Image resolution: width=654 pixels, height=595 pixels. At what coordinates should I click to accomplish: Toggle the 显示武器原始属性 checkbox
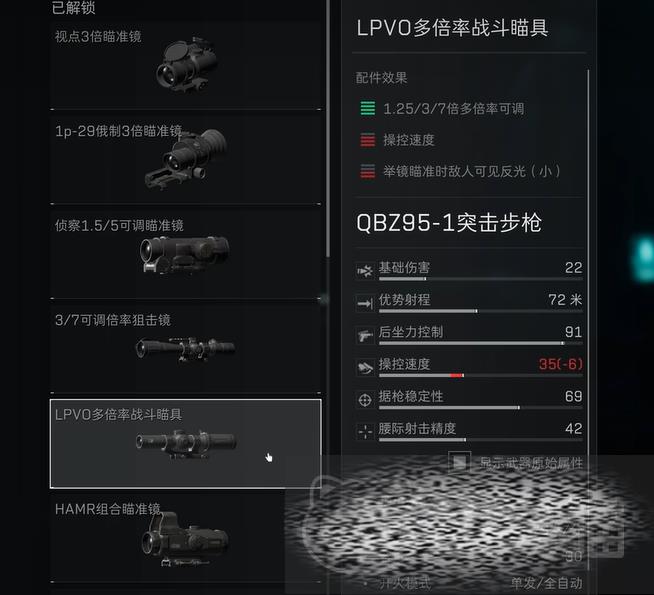tap(459, 462)
